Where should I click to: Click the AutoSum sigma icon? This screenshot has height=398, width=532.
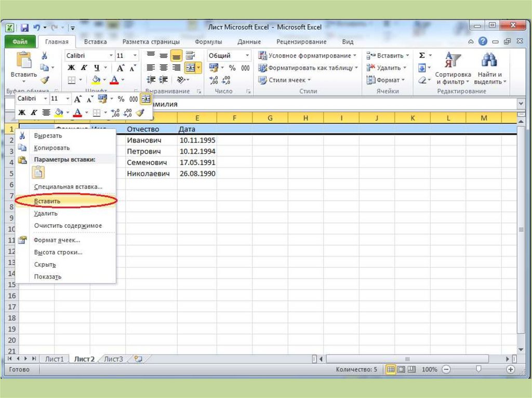(422, 56)
